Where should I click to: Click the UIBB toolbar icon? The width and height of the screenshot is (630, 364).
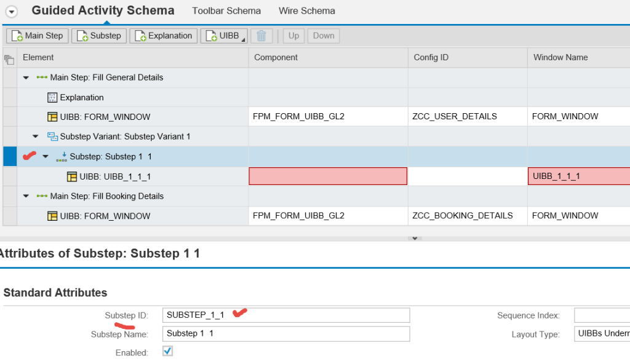coord(212,36)
